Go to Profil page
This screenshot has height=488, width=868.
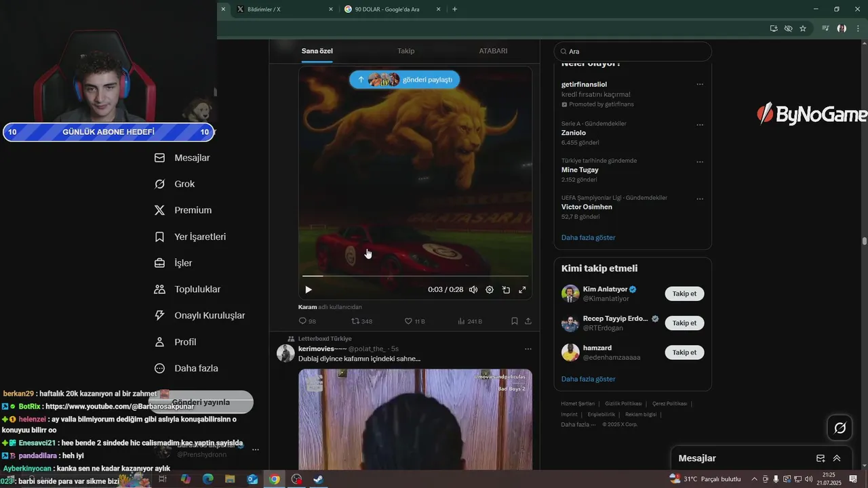[175, 342]
